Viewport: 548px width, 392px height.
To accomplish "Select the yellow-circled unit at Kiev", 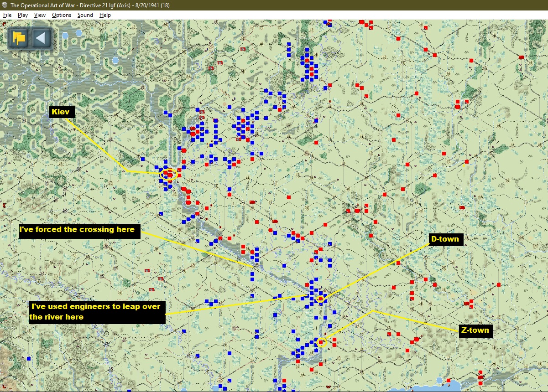I will (x=169, y=175).
